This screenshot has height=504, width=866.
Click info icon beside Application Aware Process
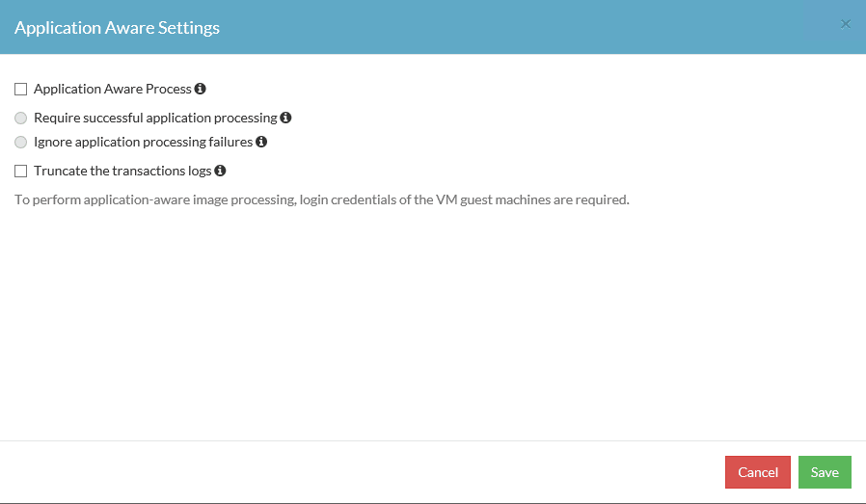tap(201, 89)
